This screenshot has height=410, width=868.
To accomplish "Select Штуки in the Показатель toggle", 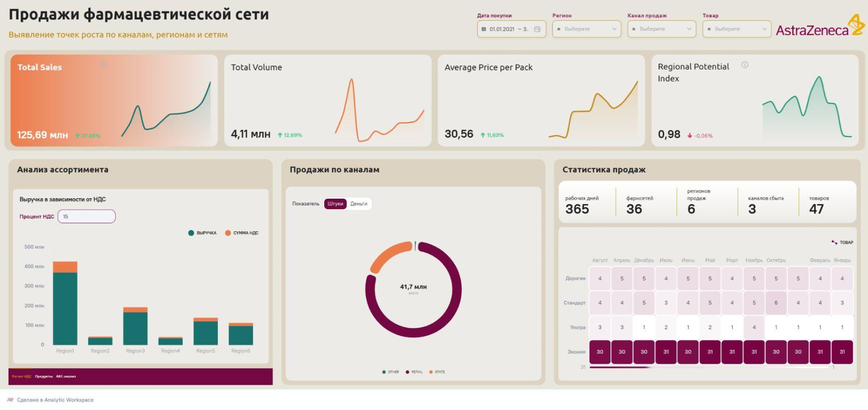I will [x=335, y=204].
